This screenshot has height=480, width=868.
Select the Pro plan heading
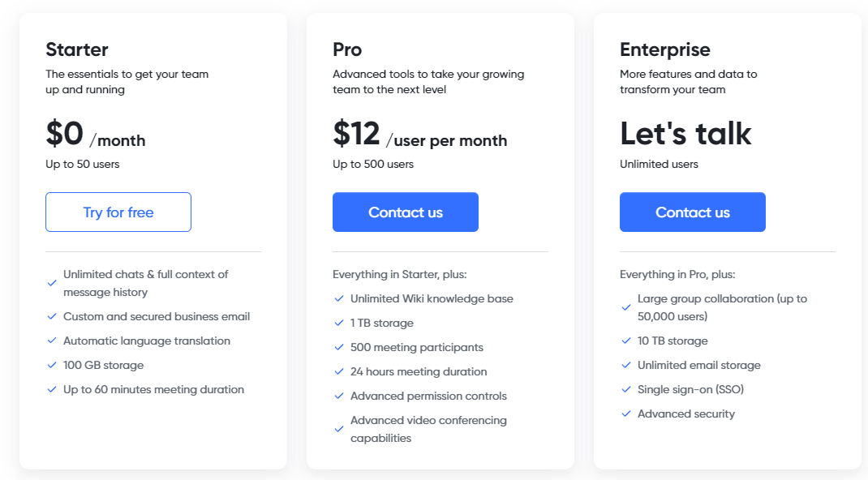pyautogui.click(x=347, y=49)
